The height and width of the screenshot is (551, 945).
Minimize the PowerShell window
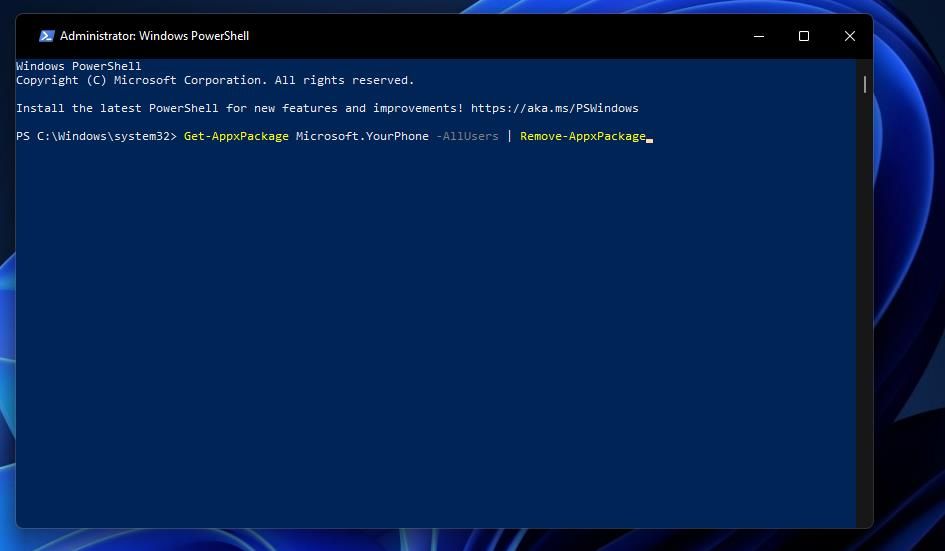pyautogui.click(x=759, y=36)
